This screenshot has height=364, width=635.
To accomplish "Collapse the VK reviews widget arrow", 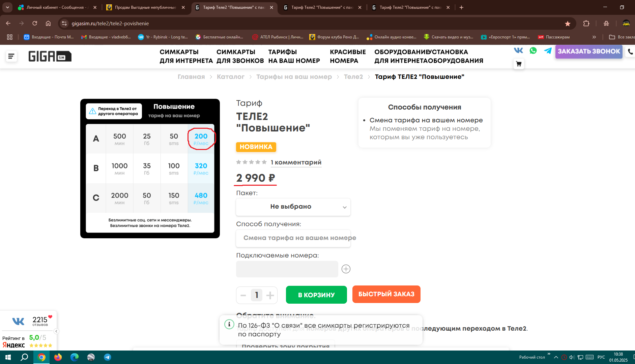I will [56, 331].
